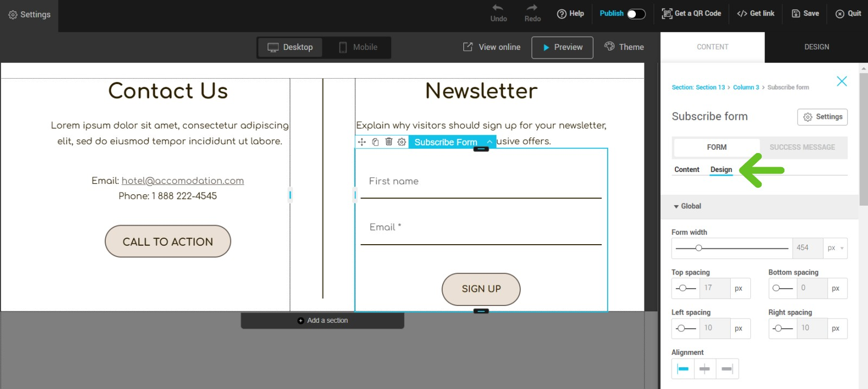The height and width of the screenshot is (389, 868).
Task: Open the Form width unit dropdown
Action: pos(835,248)
